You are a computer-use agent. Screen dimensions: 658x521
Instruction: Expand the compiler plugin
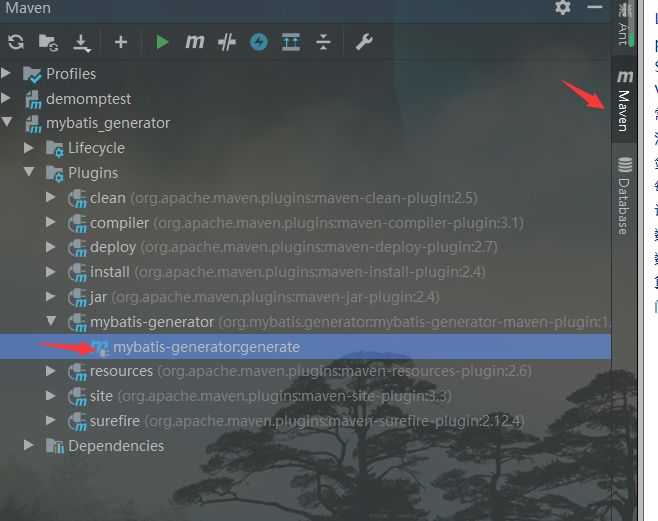pyautogui.click(x=51, y=222)
